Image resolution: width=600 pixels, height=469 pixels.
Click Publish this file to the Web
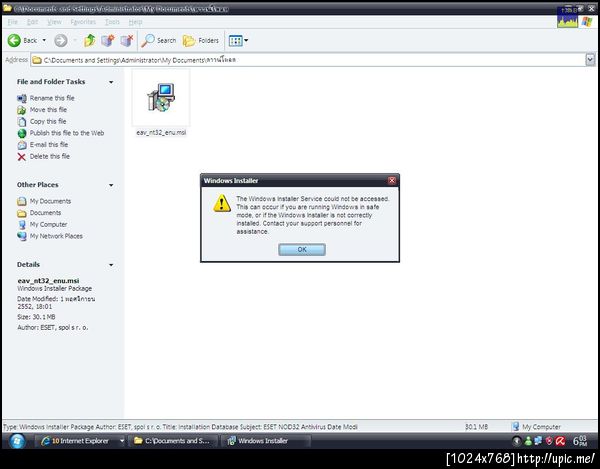[67, 133]
